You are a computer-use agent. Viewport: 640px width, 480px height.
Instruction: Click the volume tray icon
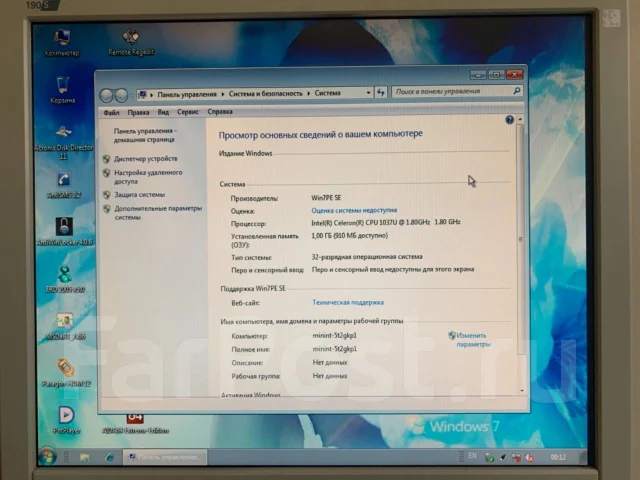tap(529, 458)
